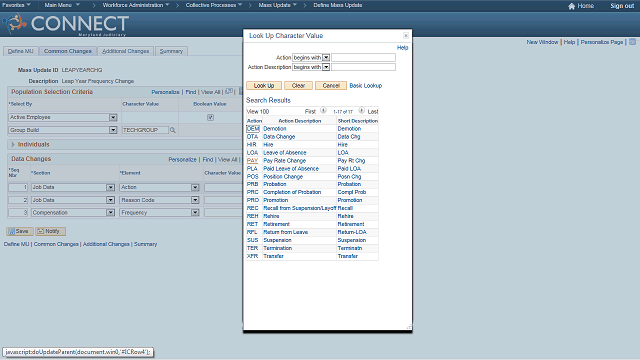This screenshot has height=360, width=640.
Task: Go to next lookup results page
Action: (x=361, y=110)
